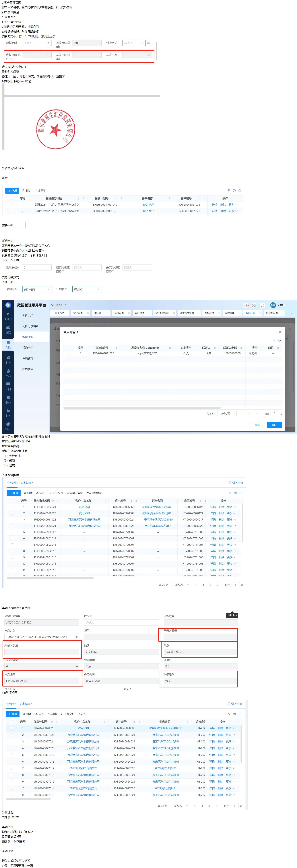The height and width of the screenshot is (868, 297).
Task: Click the grid apps icon in platform header
Action: [x=254, y=305]
